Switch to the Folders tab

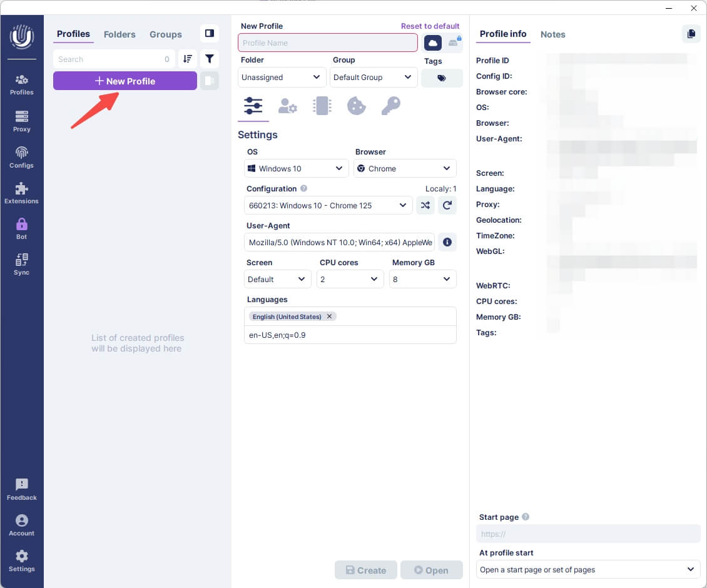pyautogui.click(x=120, y=34)
